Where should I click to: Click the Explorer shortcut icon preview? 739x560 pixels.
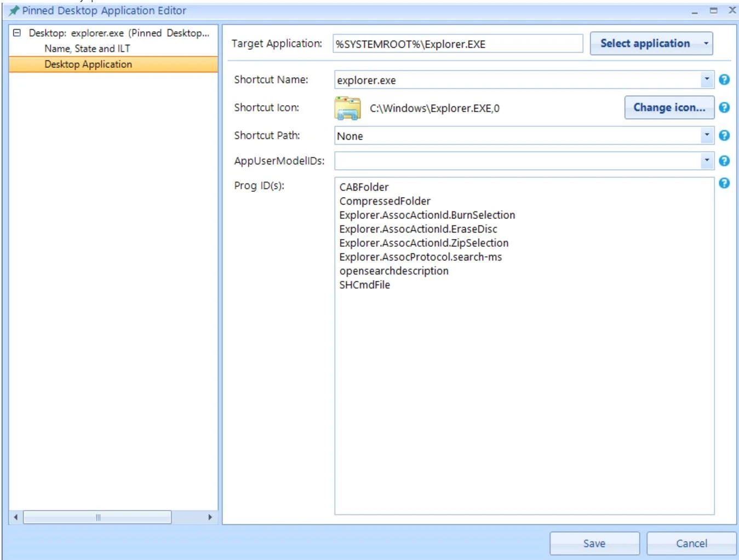[x=348, y=108]
